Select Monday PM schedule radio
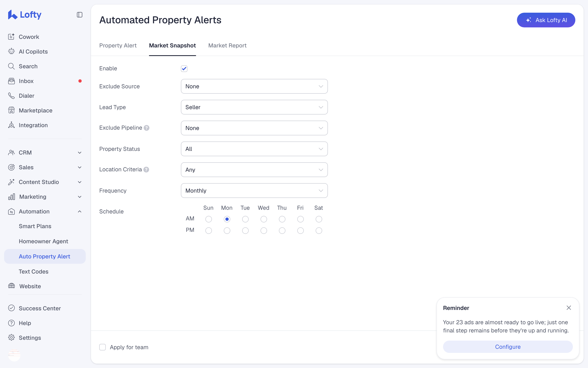The height and width of the screenshot is (368, 588). pos(227,230)
